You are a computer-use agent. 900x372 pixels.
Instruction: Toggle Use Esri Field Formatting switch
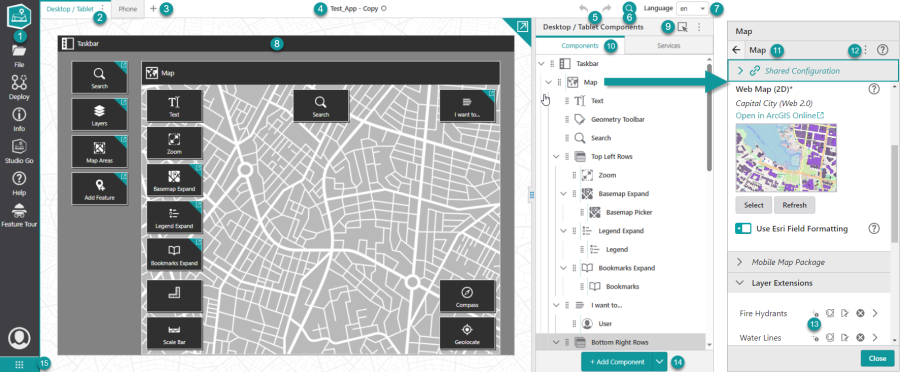pos(743,228)
